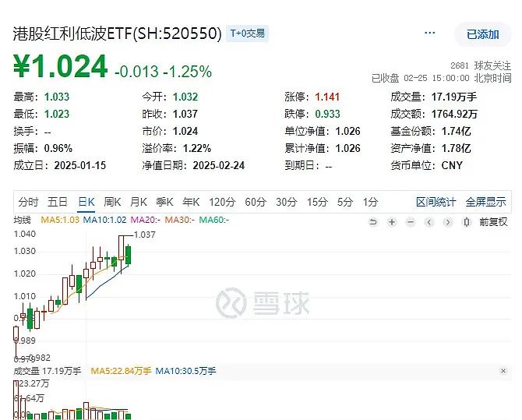This screenshot has height=420, width=522.
Task: Click the 资产净值 1.78亿 value
Action: pos(457,148)
